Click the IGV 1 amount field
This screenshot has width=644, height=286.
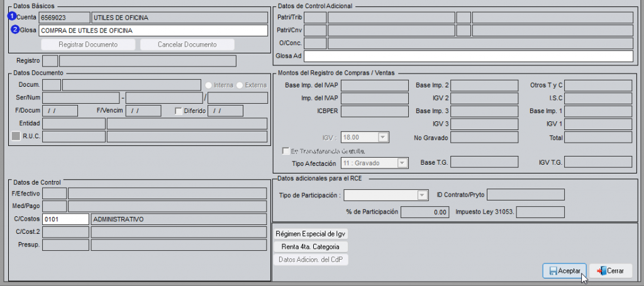[598, 124]
